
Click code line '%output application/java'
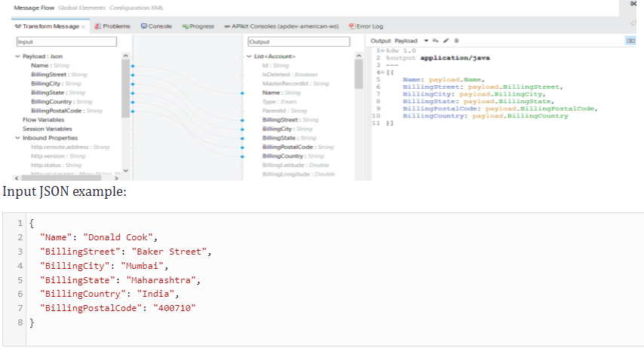(438, 58)
